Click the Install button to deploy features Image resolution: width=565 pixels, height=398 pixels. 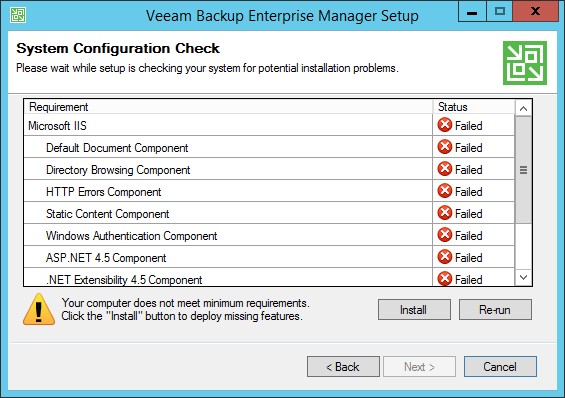(x=414, y=309)
